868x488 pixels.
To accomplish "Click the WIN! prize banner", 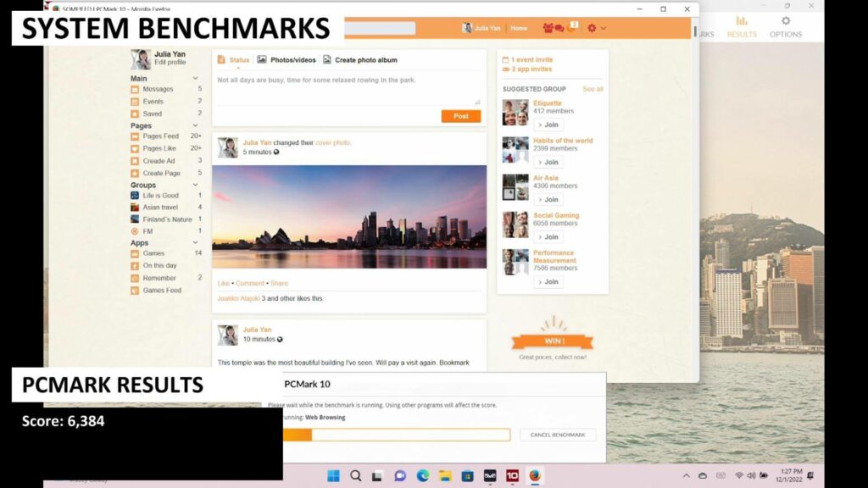I will point(553,341).
